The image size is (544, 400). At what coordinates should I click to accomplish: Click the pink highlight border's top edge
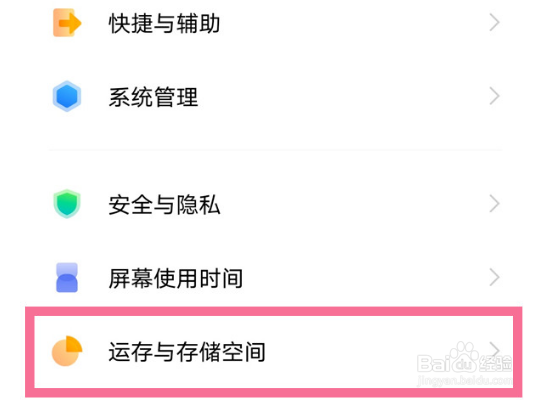273,311
